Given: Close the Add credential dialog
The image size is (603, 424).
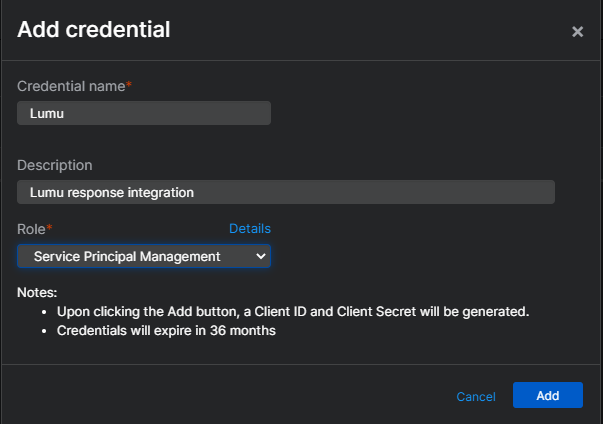Looking at the screenshot, I should tap(577, 32).
